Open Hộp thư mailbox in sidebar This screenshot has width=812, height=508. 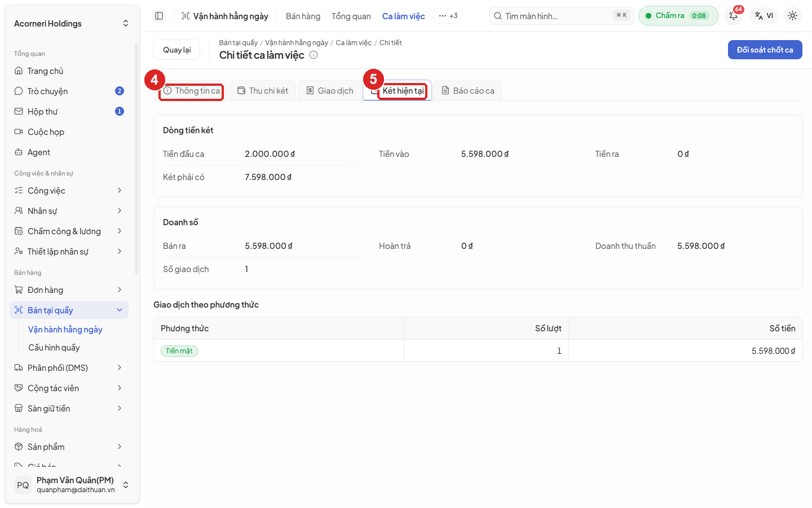69,112
